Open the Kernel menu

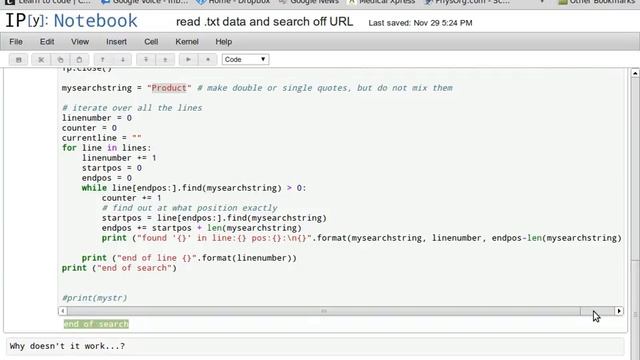pyautogui.click(x=187, y=42)
